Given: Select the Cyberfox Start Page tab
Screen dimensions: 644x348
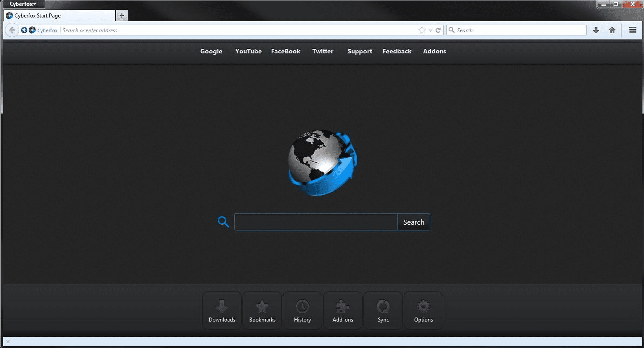Looking at the screenshot, I should pos(59,16).
